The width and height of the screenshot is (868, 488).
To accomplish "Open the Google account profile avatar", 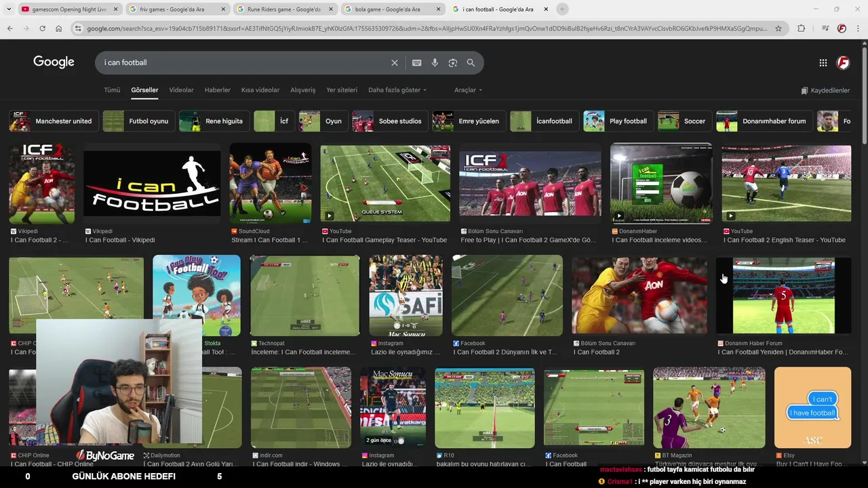I will point(844,62).
